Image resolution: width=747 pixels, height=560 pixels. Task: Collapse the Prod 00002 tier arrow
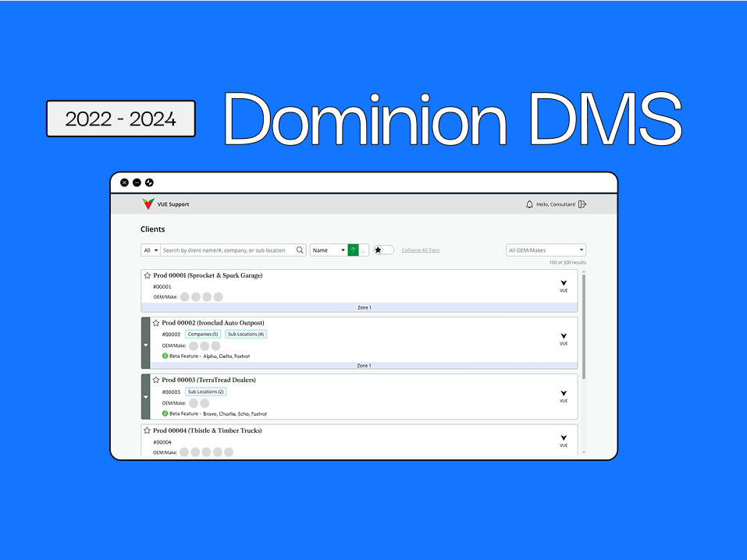(146, 346)
